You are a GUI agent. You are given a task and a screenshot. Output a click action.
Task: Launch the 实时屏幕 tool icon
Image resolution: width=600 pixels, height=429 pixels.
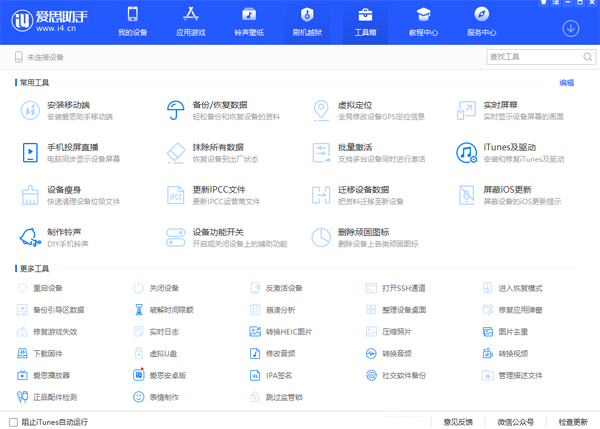coord(466,110)
